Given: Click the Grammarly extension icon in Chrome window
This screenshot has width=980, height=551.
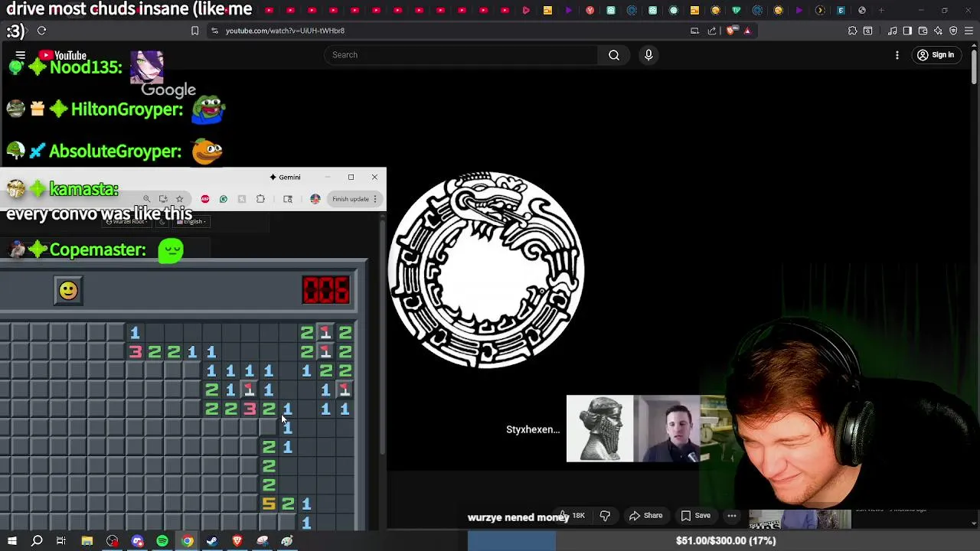Looking at the screenshot, I should coord(224,199).
